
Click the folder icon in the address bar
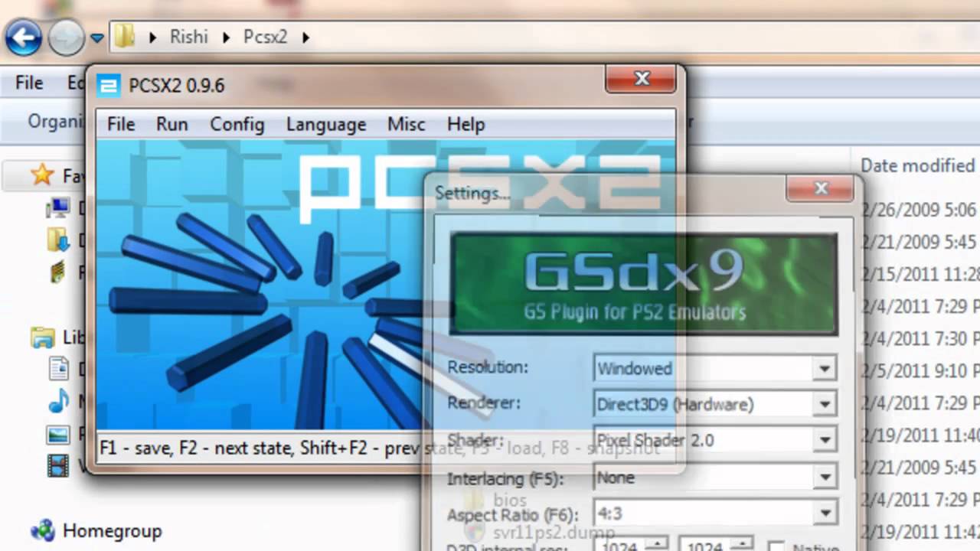coord(125,36)
